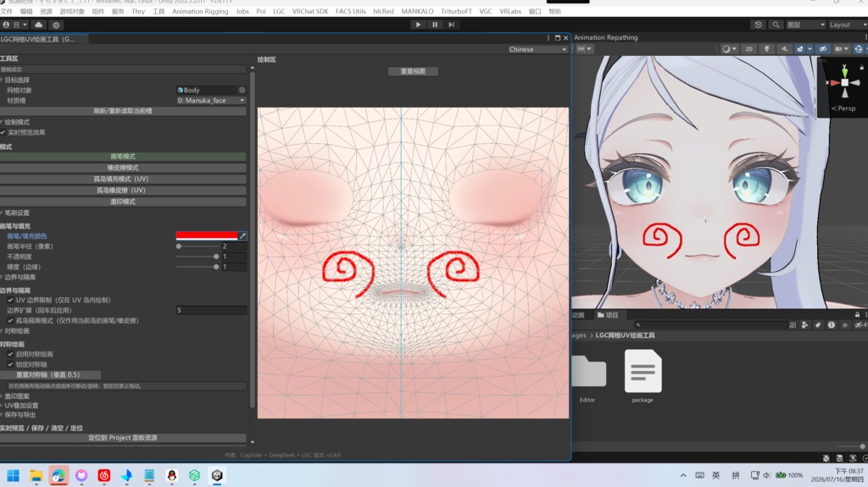Click the eyedropper beside red color field
868x487 pixels.
(242, 235)
